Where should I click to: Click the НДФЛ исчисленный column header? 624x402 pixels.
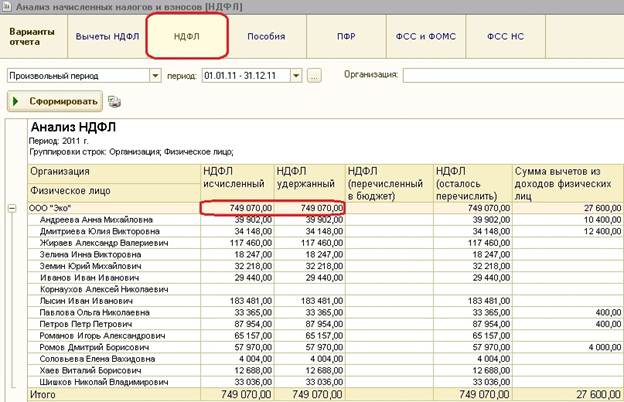click(236, 178)
